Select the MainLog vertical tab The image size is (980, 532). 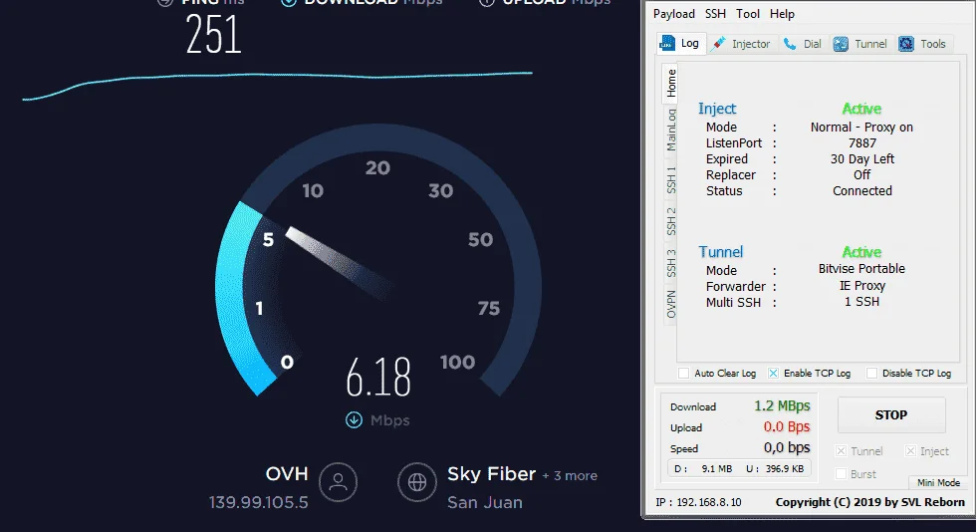pos(670,131)
